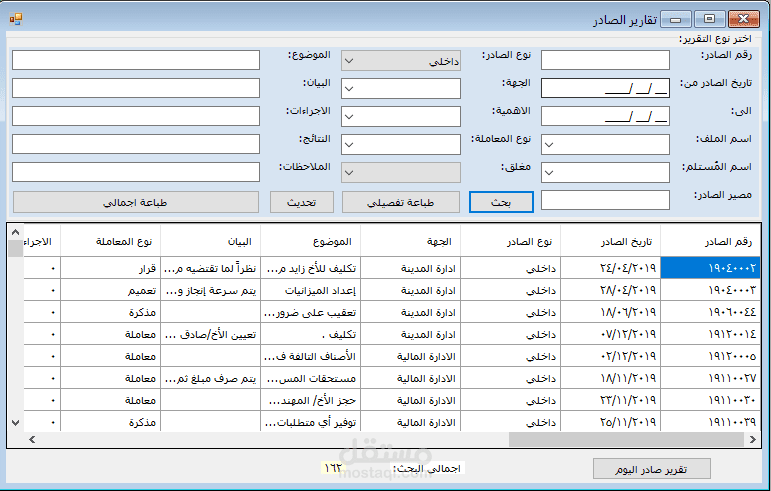This screenshot has height=491, width=771.
Task: Click the الموضوع text field
Action: [136, 60]
